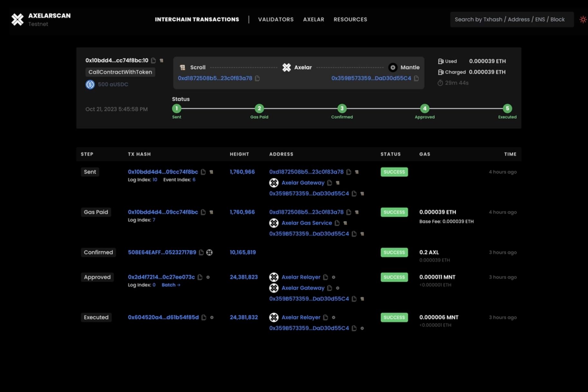Click status step 2 Gas Paid marker
This screenshot has height=392, width=588.
(x=259, y=108)
